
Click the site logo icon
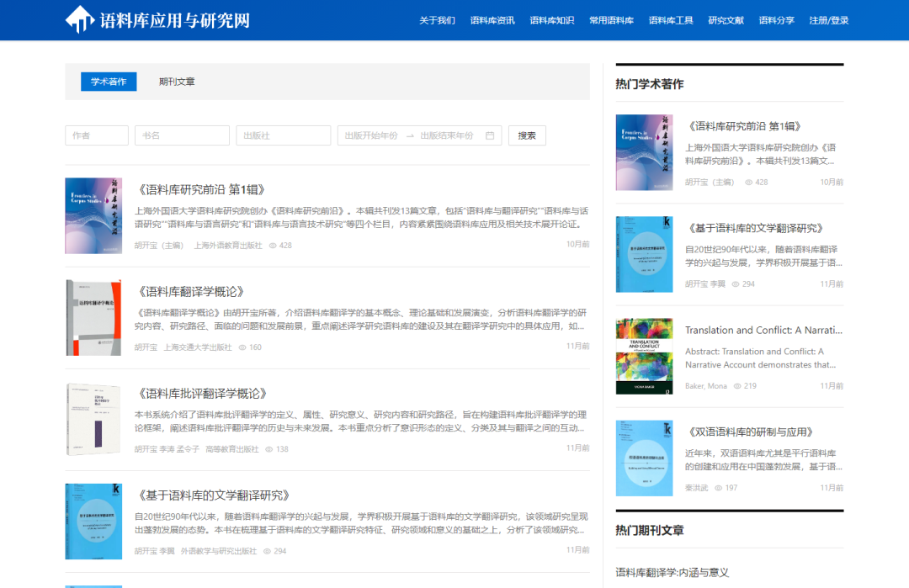click(79, 19)
